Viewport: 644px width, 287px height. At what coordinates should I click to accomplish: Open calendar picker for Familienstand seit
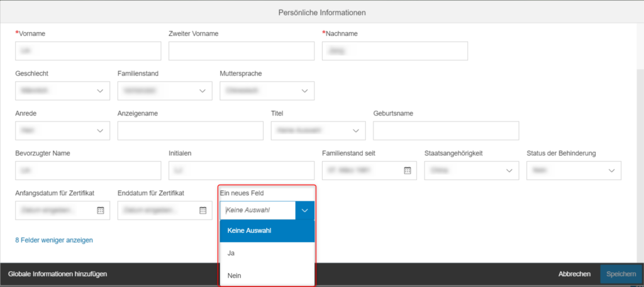pos(408,170)
